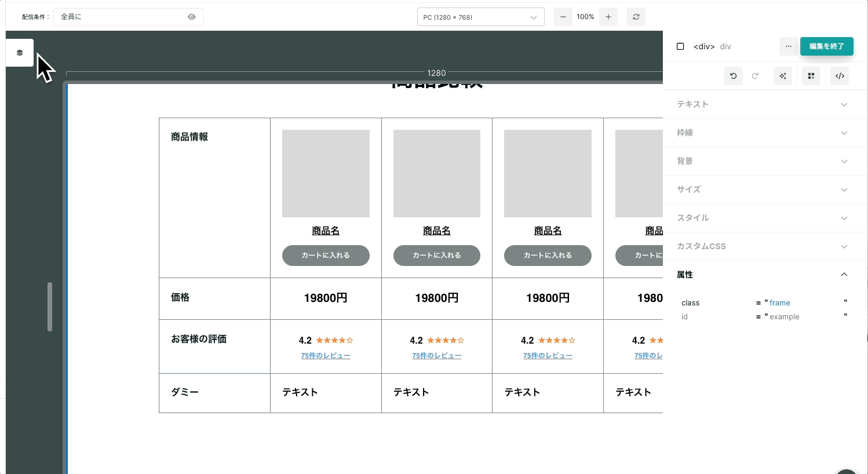The height and width of the screenshot is (474, 868).
Task: Select the third product image placeholder
Action: [x=548, y=173]
